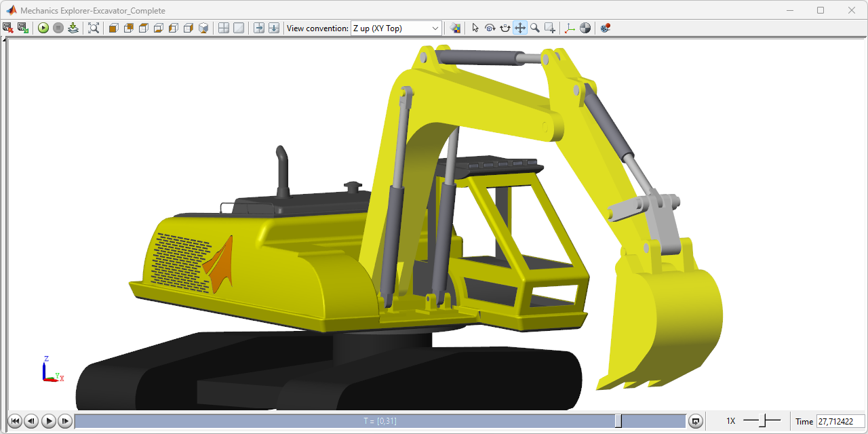Click the animation timeline slider handle

tap(618, 421)
